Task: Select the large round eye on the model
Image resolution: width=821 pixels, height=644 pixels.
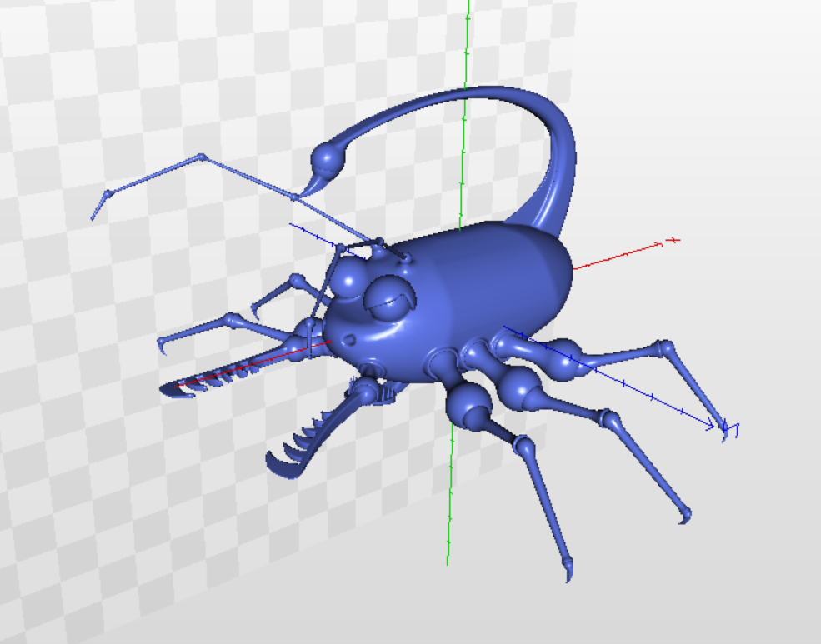Action: pyautogui.click(x=389, y=298)
